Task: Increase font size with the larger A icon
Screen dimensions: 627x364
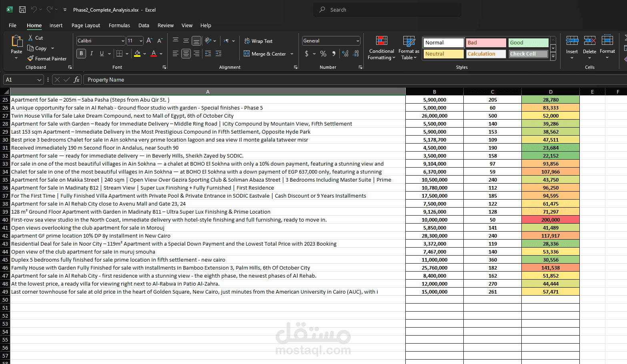Action: pyautogui.click(x=149, y=41)
